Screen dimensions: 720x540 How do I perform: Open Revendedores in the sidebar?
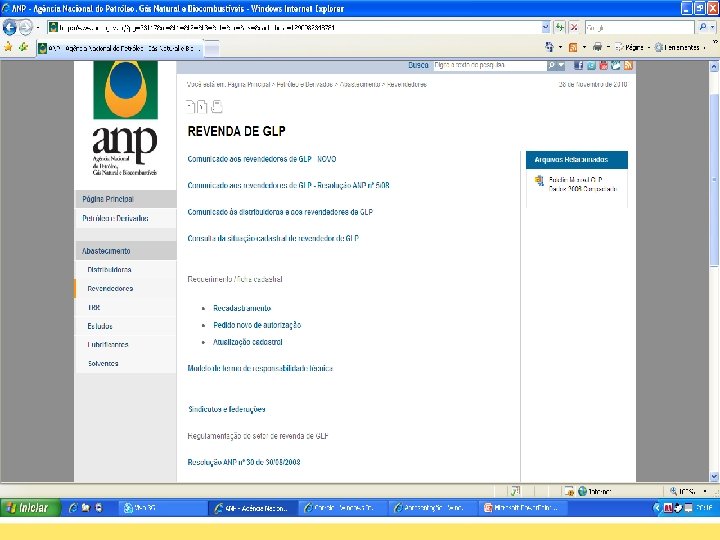click(x=125, y=288)
